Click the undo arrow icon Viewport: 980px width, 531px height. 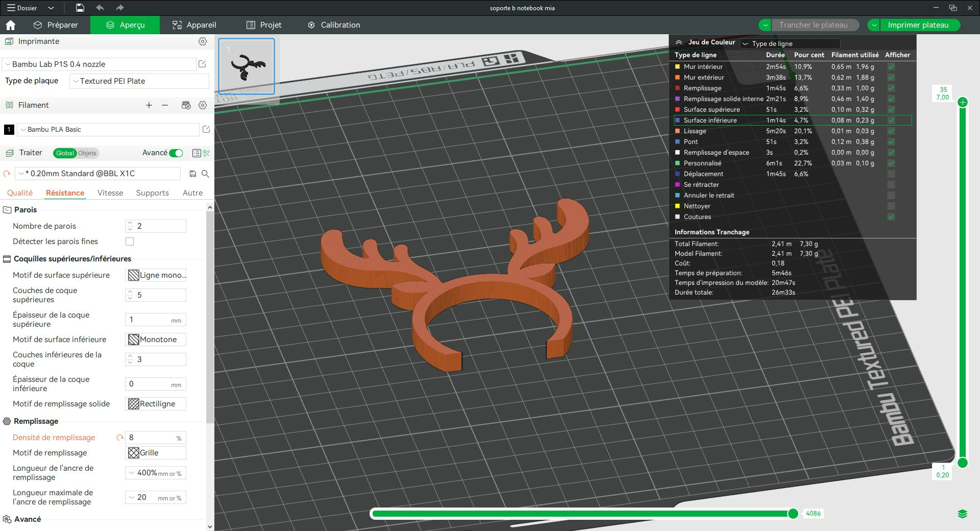coord(100,8)
